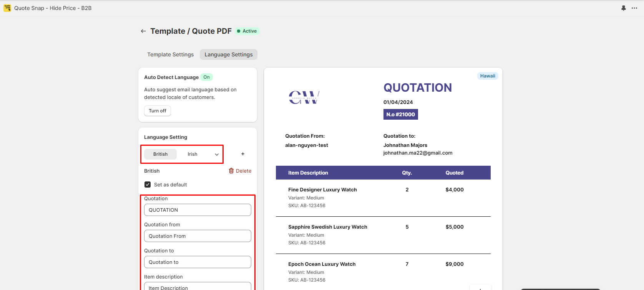The image size is (644, 290).
Task: Select the Irish language tab
Action: point(193,154)
